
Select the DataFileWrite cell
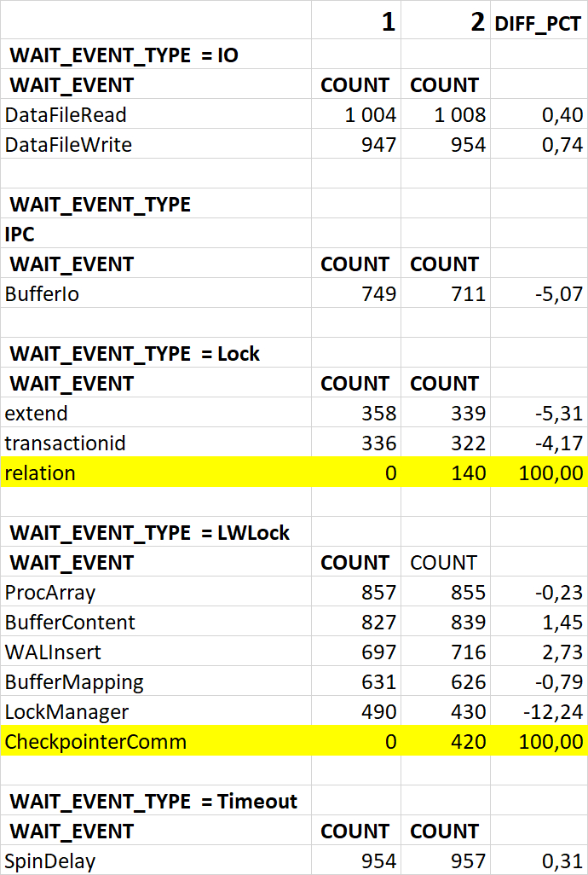(68, 145)
